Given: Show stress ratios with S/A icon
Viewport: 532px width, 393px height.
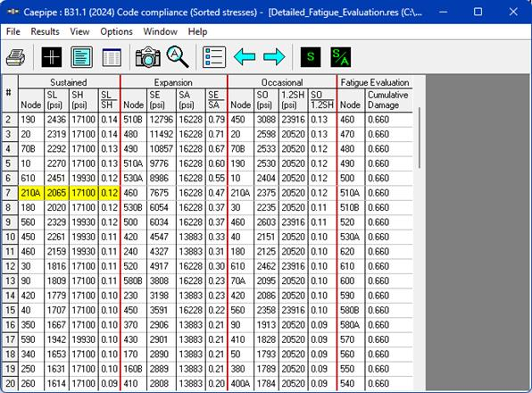Looking at the screenshot, I should 340,57.
